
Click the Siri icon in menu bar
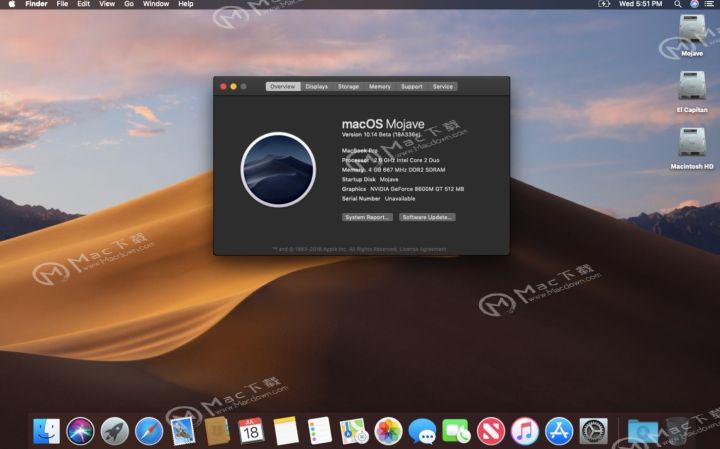694,4
